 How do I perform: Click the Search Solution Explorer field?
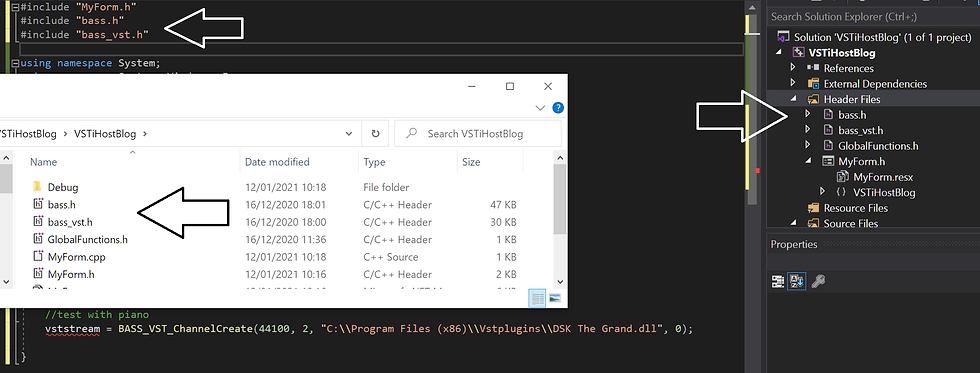tap(873, 17)
